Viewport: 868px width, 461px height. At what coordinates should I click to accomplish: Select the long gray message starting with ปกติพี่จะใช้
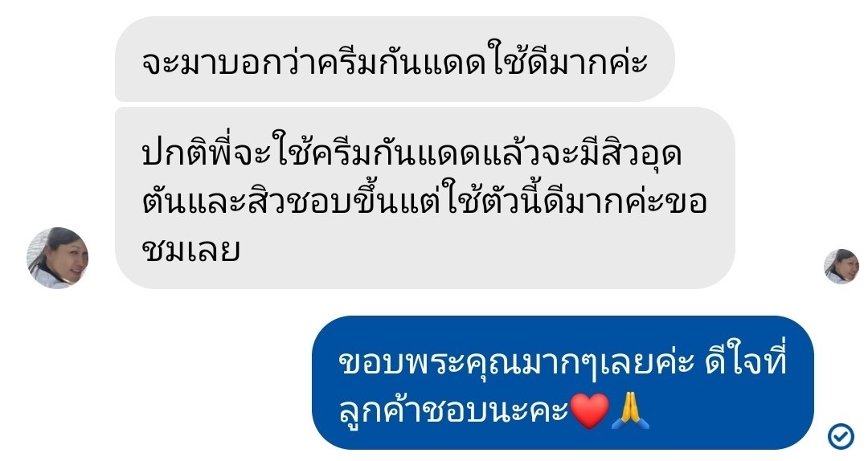[424, 198]
